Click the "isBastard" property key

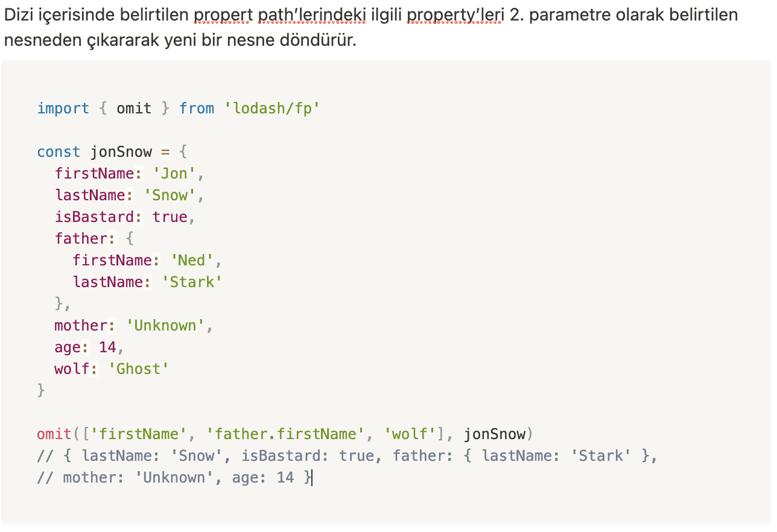click(x=95, y=217)
